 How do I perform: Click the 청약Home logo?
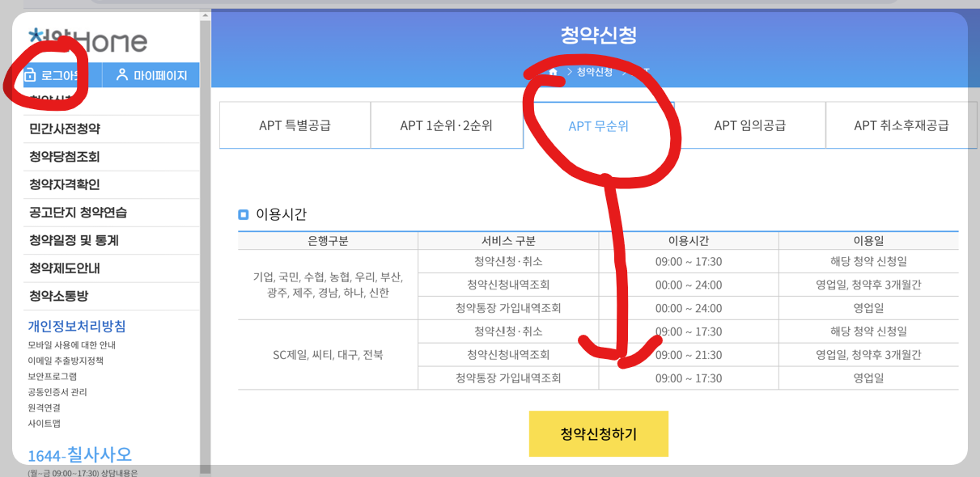point(87,41)
